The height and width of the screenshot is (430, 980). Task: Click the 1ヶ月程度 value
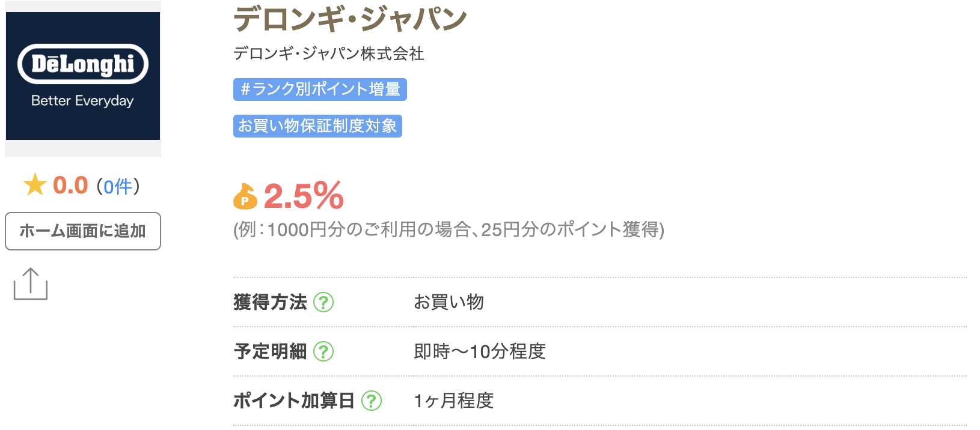coord(453,401)
